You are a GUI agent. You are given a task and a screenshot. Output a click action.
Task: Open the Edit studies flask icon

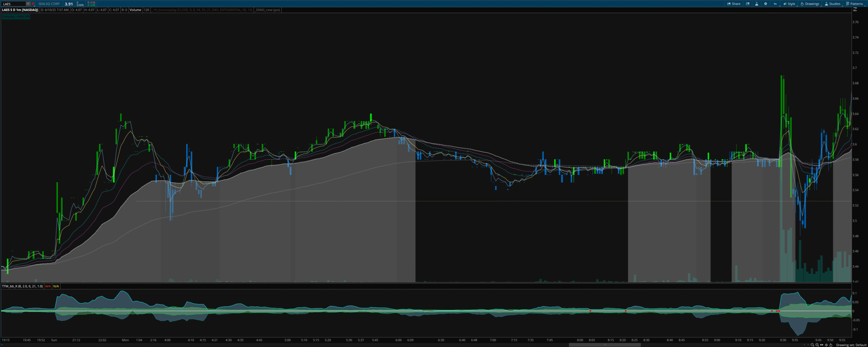pyautogui.click(x=756, y=4)
